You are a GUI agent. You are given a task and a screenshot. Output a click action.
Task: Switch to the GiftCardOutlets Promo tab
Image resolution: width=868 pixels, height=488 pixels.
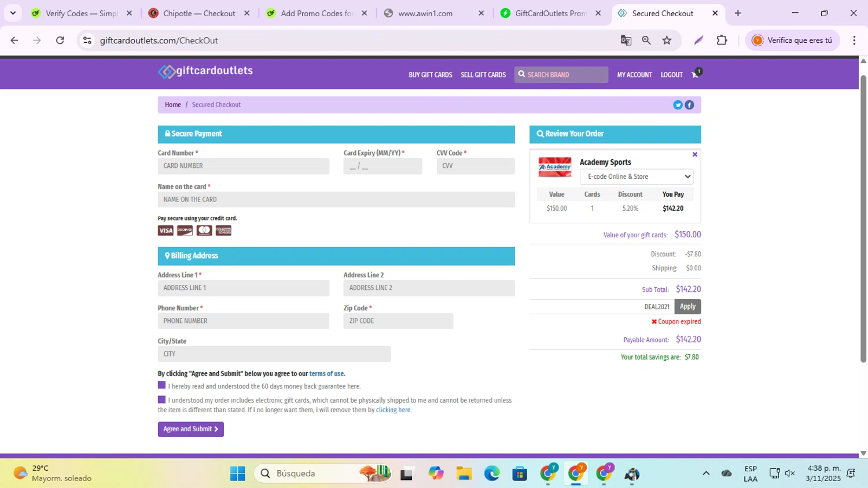pyautogui.click(x=551, y=13)
